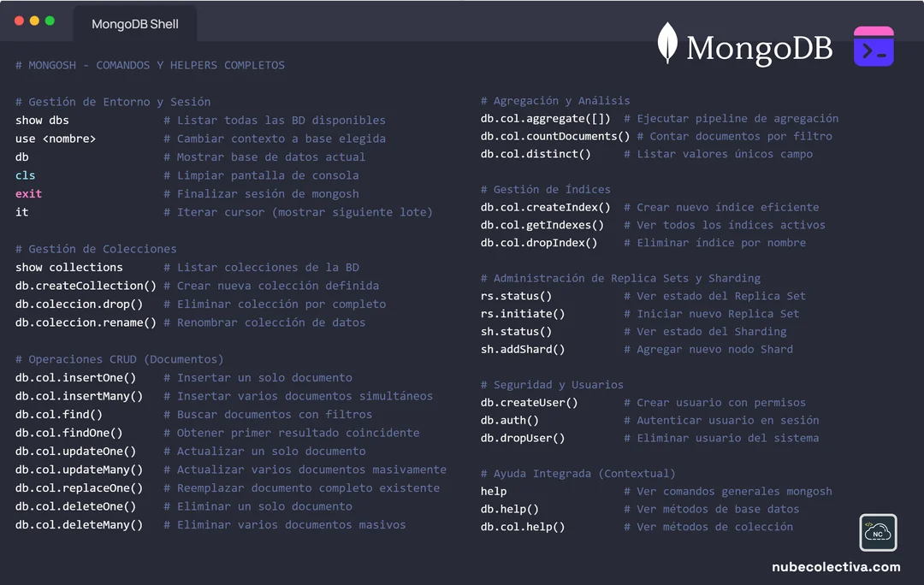The height and width of the screenshot is (585, 924).
Task: Click the pink 'exit' command
Action: click(28, 194)
